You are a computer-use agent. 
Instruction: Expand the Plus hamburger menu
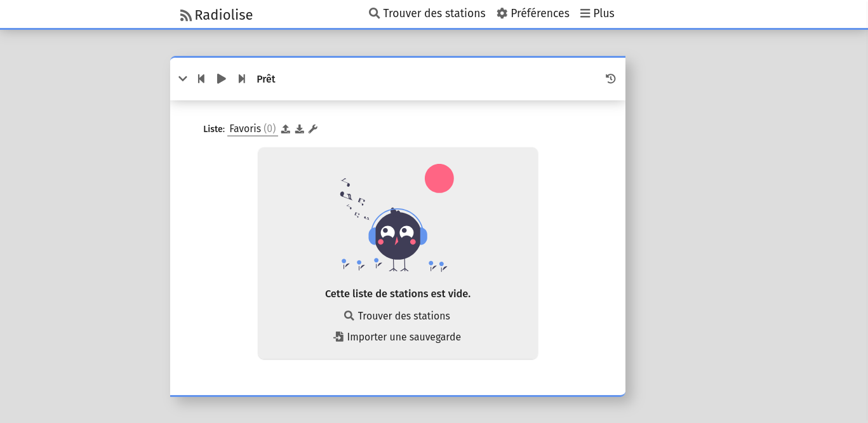point(597,13)
